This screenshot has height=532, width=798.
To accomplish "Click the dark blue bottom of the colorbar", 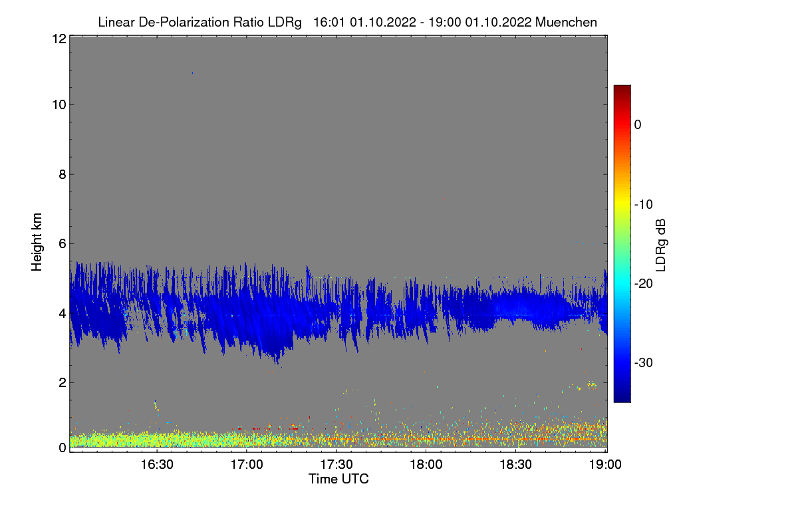I will coord(622,396).
